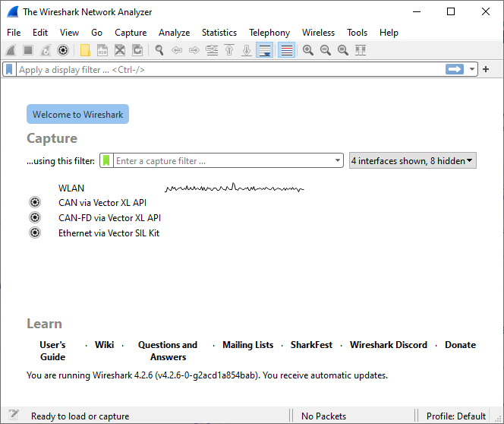Open '4 interfaces shown, 8 hidden' dropdown
This screenshot has width=504, height=424.
pyautogui.click(x=413, y=160)
